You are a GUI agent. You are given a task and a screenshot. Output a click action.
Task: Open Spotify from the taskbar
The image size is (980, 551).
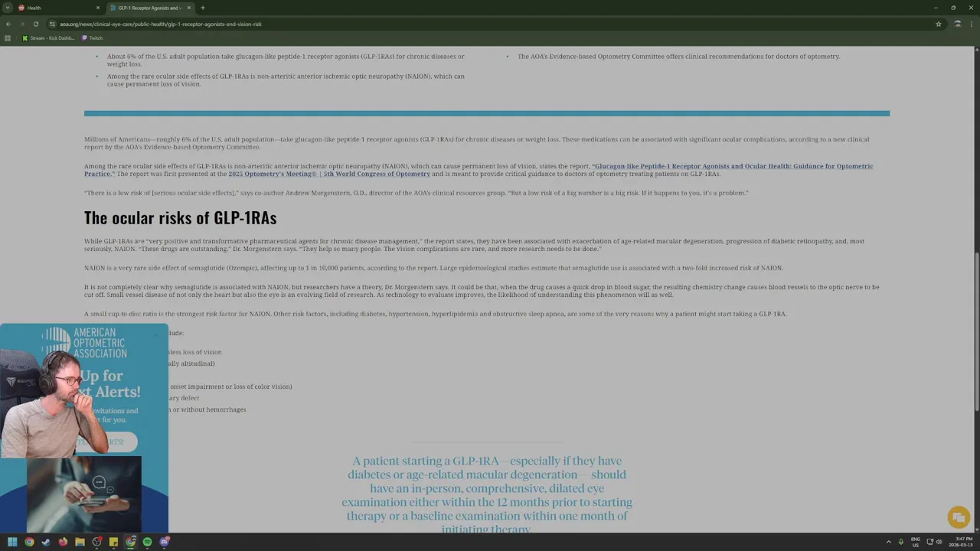(148, 542)
